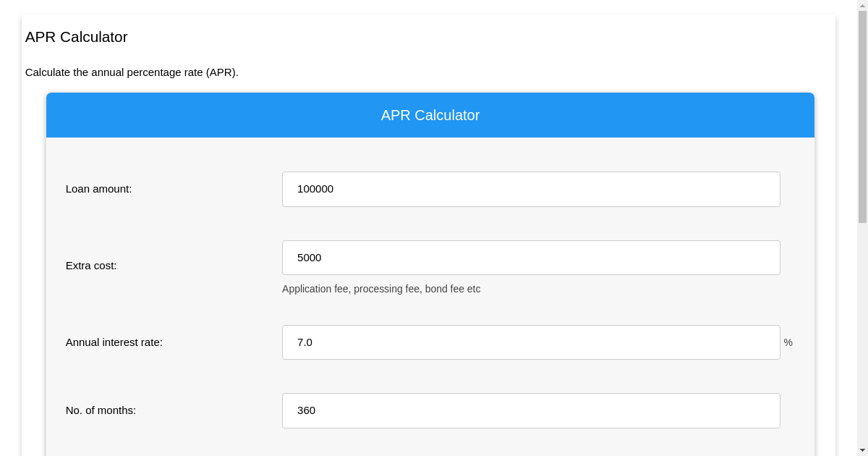Click the Extra cost label
Viewport: 868px width, 456px height.
point(90,266)
